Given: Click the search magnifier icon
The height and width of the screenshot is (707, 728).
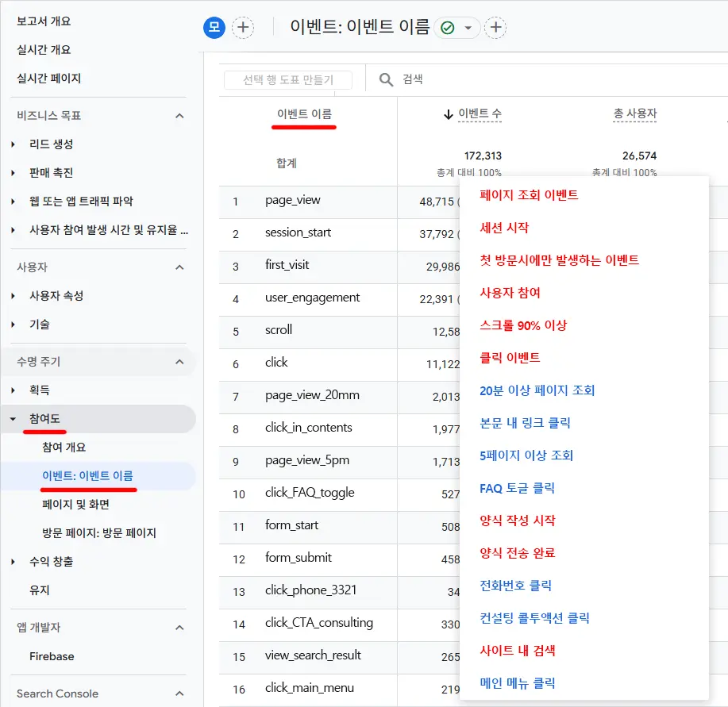Looking at the screenshot, I should coord(386,79).
